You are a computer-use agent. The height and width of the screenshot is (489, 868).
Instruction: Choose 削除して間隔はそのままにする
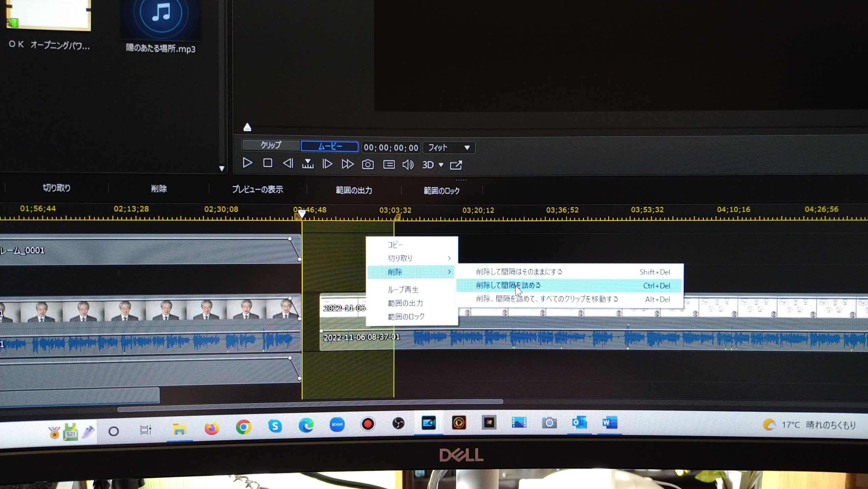(x=569, y=272)
